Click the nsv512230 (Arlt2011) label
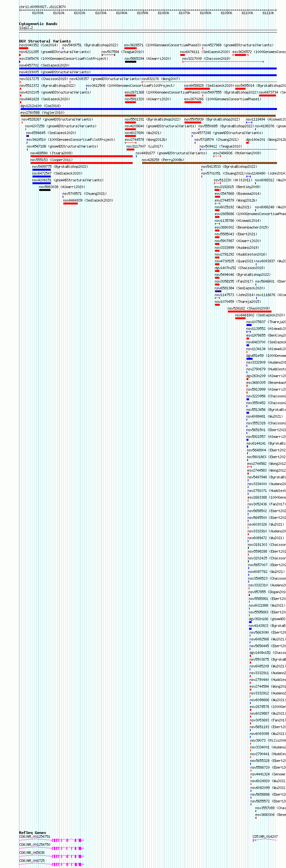 click(233, 180)
